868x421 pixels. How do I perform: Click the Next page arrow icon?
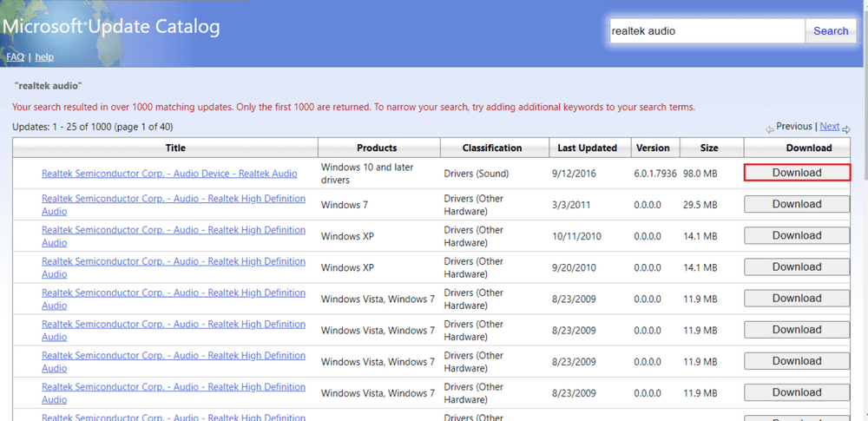point(846,129)
